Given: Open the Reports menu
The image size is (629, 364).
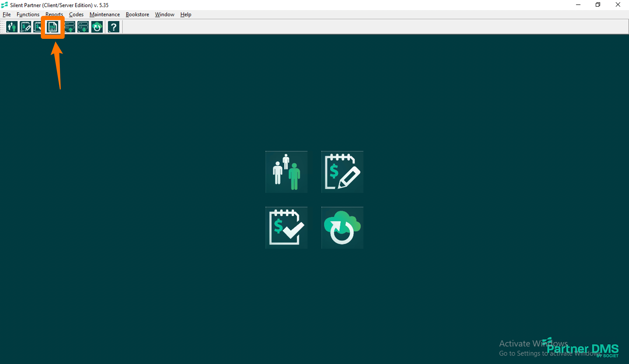Looking at the screenshot, I should click(54, 14).
